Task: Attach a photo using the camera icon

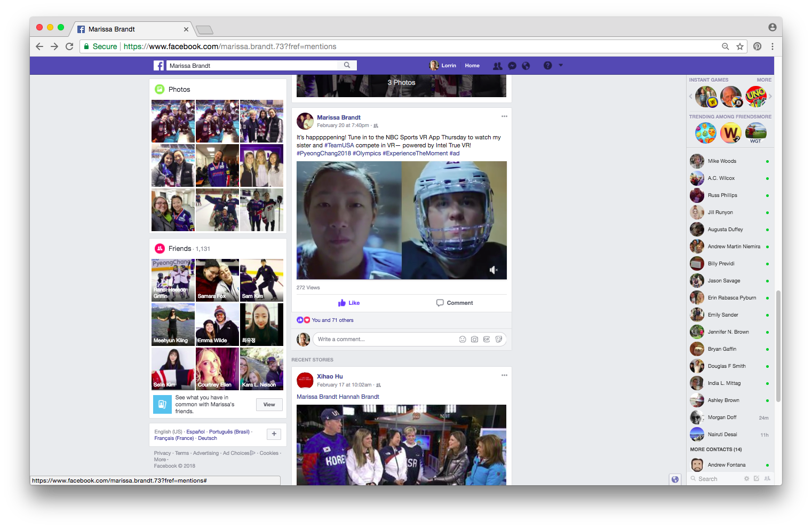Action: coord(474,339)
